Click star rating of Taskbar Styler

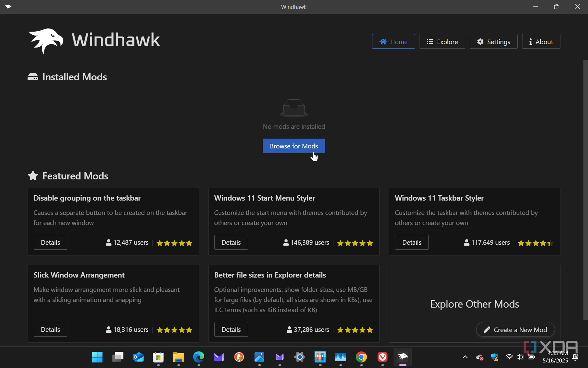pyautogui.click(x=535, y=243)
